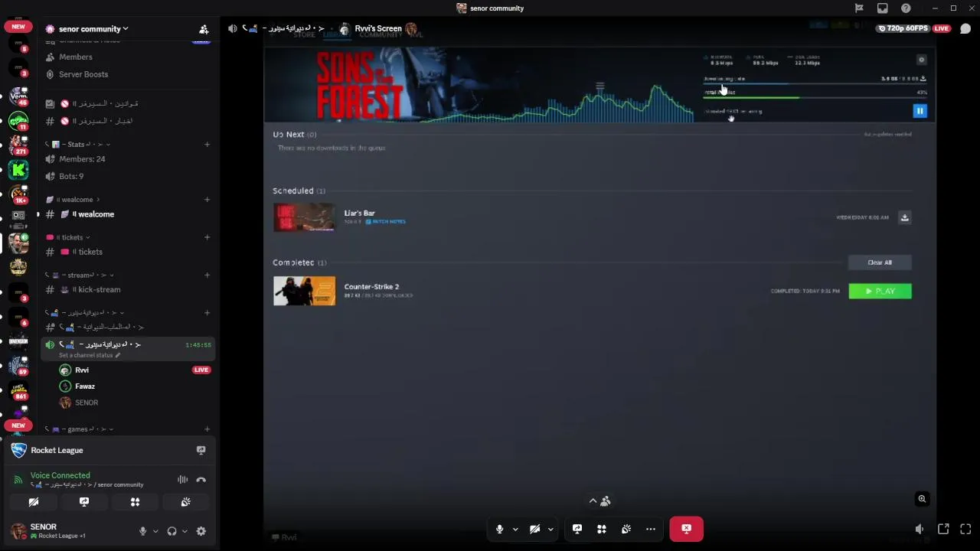980x551 pixels.
Task: Click the Clear All button
Action: coord(880,262)
